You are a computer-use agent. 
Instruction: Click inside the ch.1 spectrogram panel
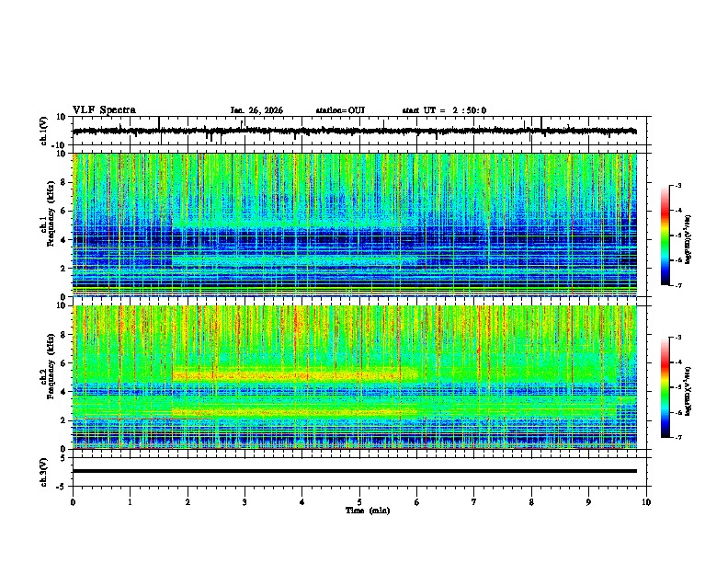point(354,224)
